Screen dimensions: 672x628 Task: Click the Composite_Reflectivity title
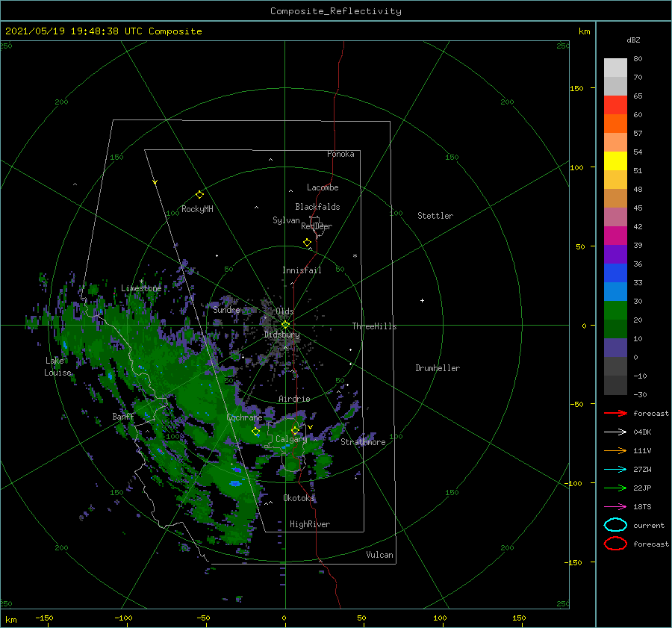point(336,11)
